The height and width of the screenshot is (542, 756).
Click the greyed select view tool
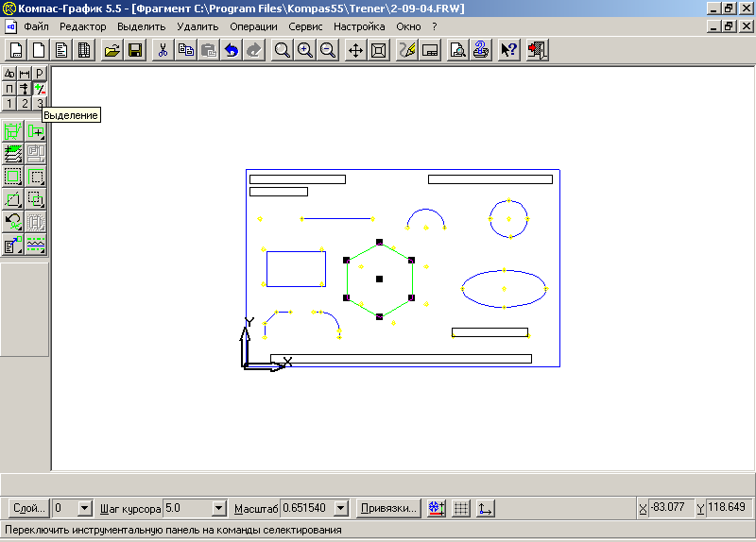pyautogui.click(x=36, y=154)
